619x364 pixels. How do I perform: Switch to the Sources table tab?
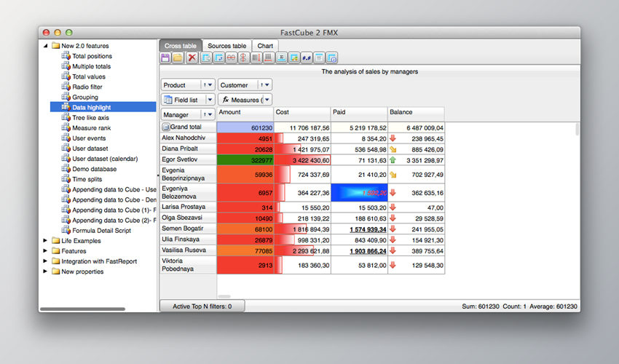227,46
